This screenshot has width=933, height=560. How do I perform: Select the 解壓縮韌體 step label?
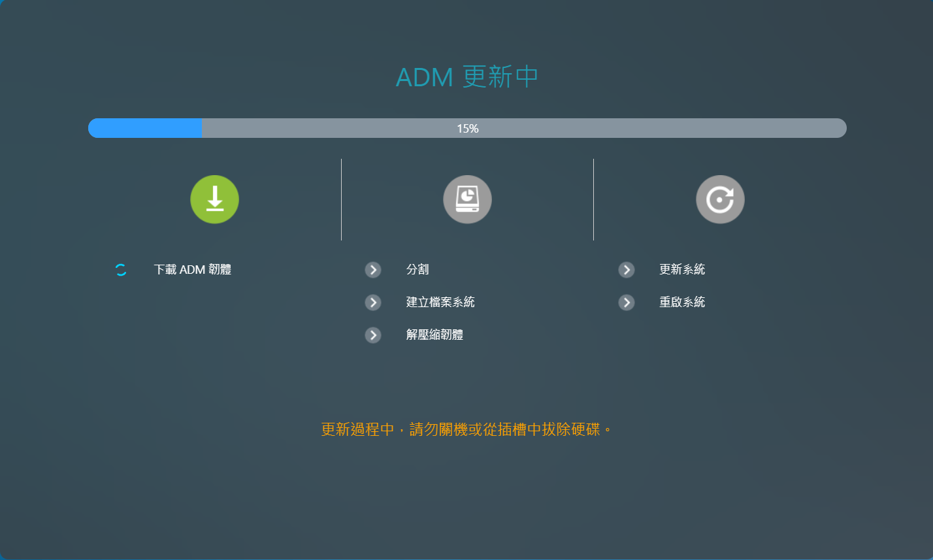click(x=434, y=335)
